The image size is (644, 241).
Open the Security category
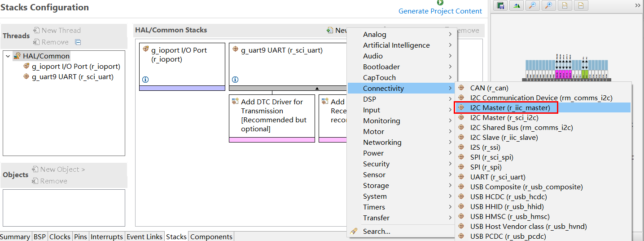[x=402, y=164]
